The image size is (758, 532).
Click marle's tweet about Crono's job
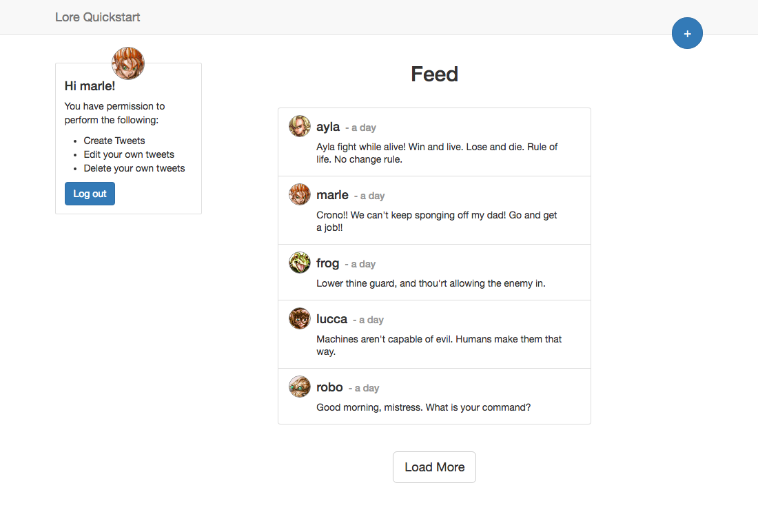436,221
